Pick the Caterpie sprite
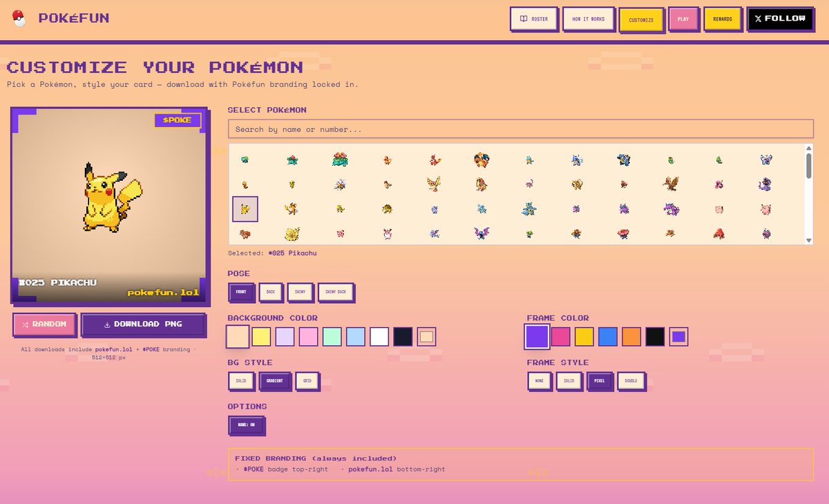The width and height of the screenshot is (829, 504). click(x=671, y=159)
